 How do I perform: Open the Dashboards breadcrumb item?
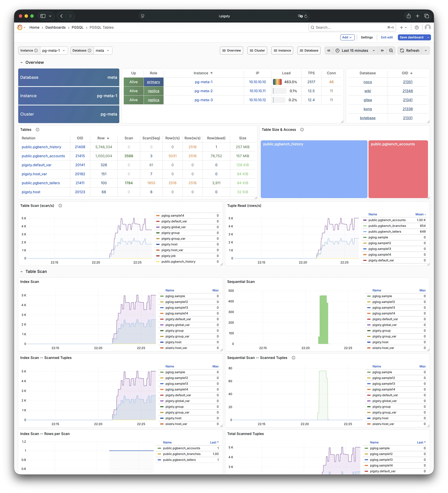pos(56,27)
